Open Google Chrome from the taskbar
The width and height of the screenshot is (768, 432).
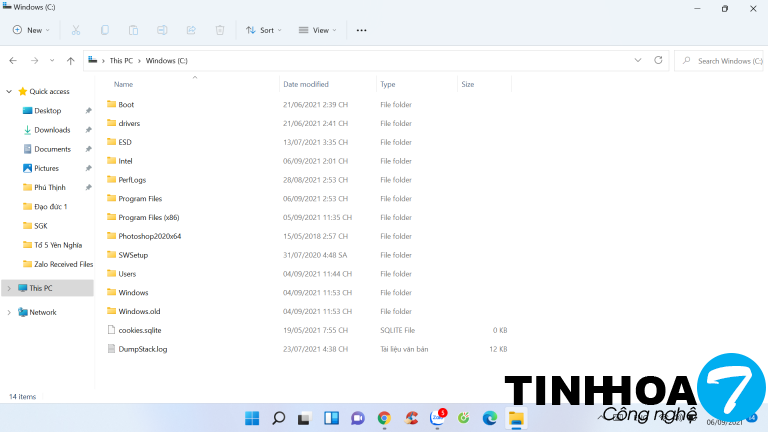(x=385, y=418)
